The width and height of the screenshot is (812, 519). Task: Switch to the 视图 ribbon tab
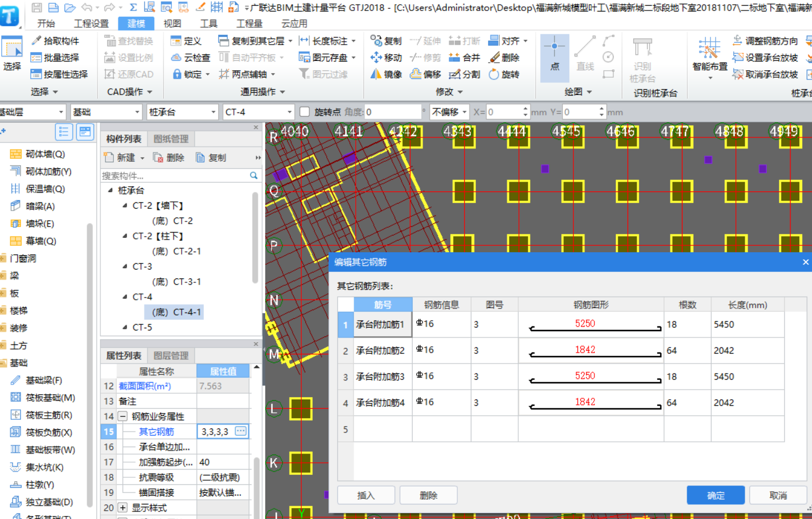coord(172,24)
